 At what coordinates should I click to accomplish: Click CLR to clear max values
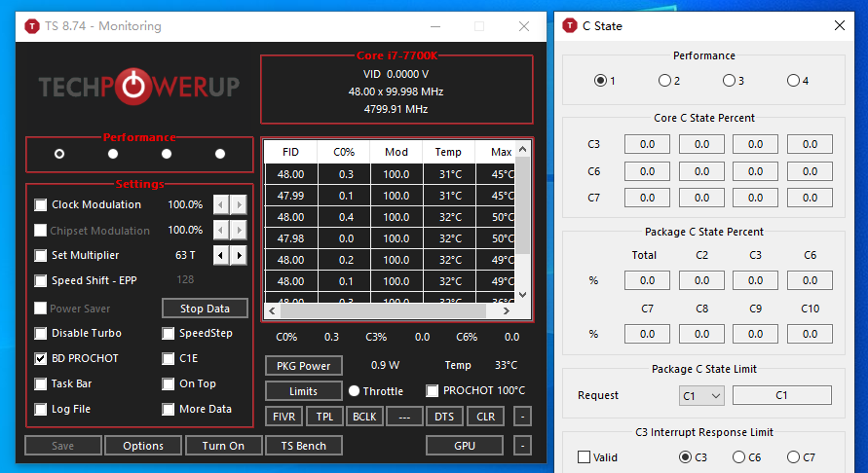[x=485, y=417]
